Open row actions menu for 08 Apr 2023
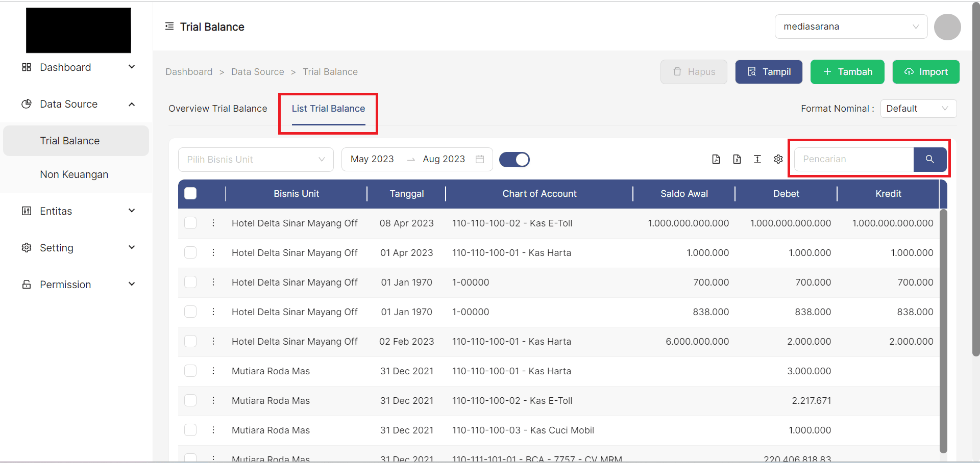The image size is (980, 463). (x=213, y=223)
